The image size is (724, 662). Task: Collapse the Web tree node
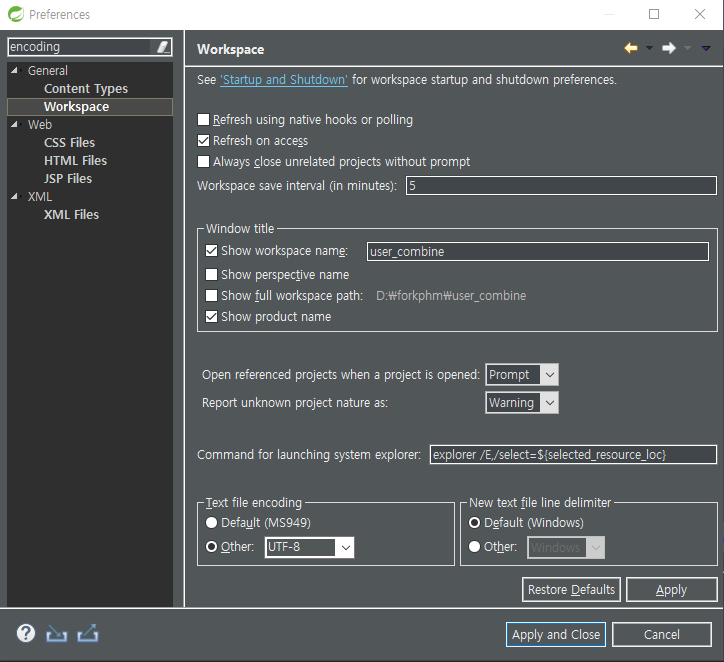click(15, 125)
